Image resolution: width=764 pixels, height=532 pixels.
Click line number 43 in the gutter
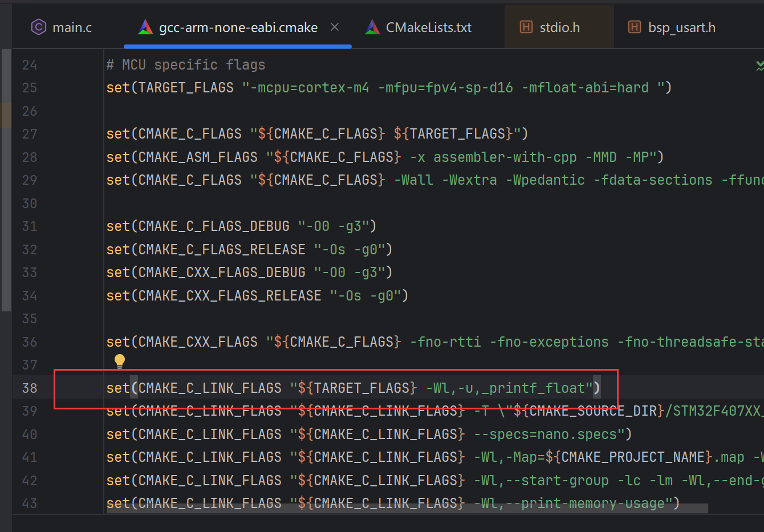click(30, 503)
